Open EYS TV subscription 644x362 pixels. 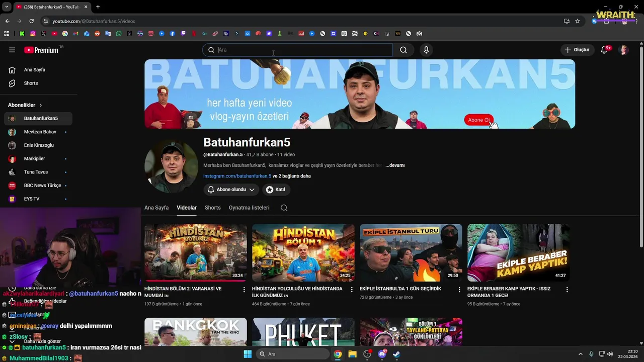click(38, 199)
